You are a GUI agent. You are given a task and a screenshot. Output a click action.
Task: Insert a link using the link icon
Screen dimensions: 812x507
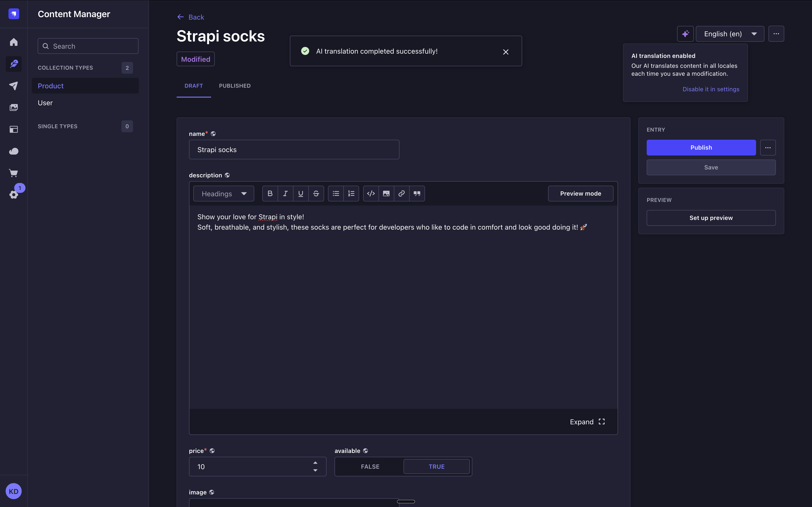[x=401, y=194]
